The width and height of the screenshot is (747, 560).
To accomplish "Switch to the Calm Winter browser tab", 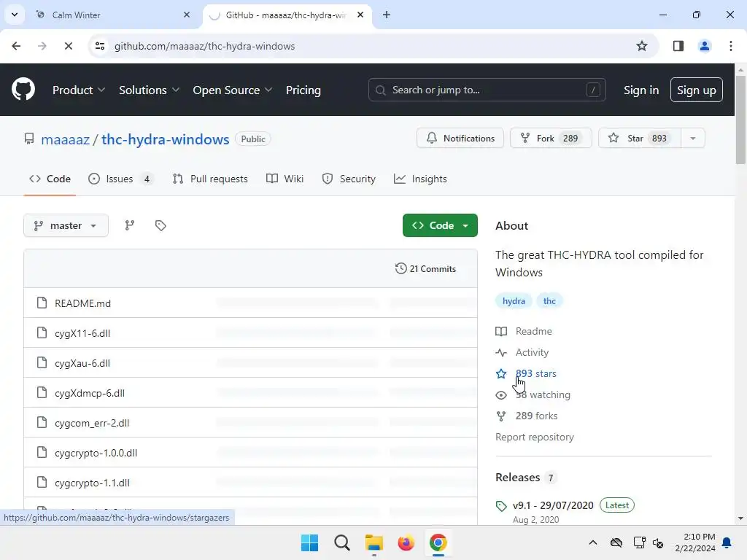I will (113, 15).
